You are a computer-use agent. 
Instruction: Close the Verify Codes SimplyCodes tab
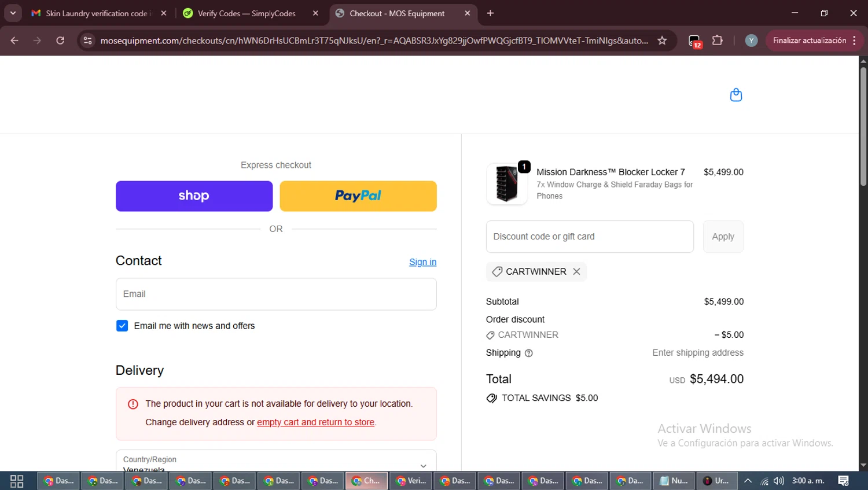point(315,13)
